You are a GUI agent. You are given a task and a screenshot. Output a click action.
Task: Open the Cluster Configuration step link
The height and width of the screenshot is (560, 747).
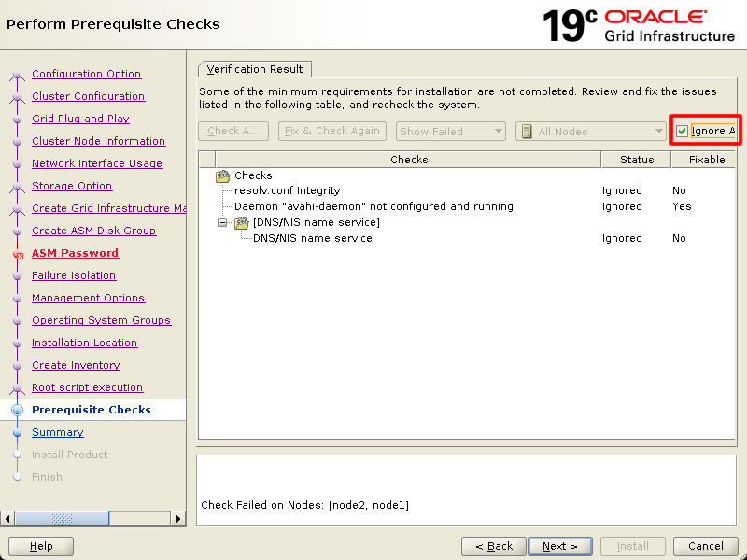coord(88,96)
